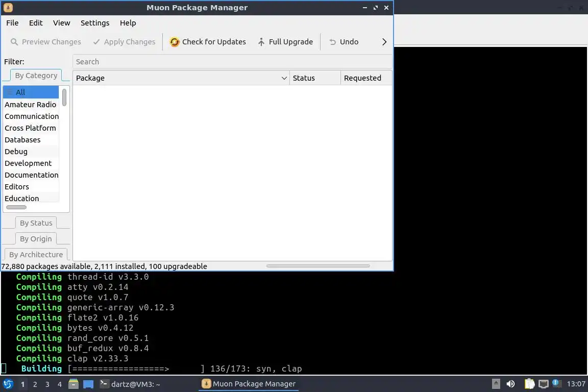
Task: Click the clipboard tray icon
Action: point(529,384)
